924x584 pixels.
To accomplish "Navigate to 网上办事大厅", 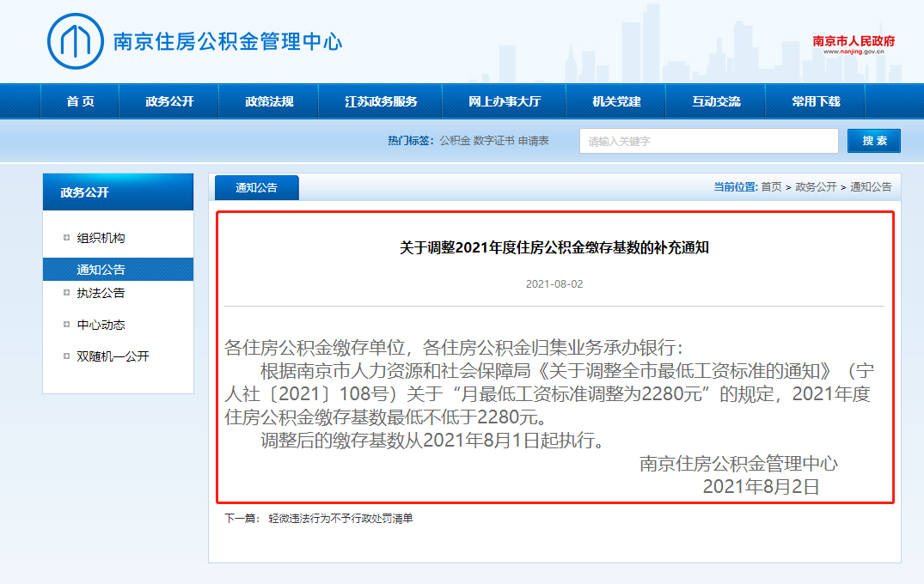I will pos(505,101).
